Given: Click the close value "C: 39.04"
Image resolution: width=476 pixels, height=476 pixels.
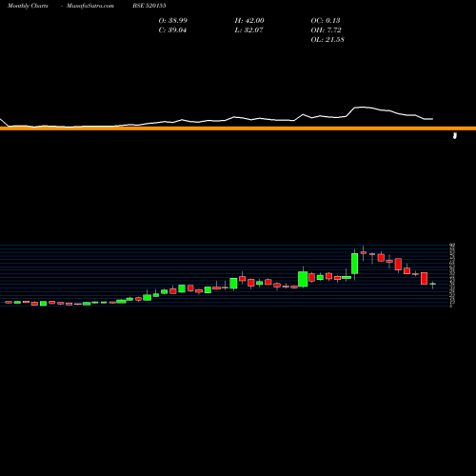Looking at the screenshot, I should 172,30.
